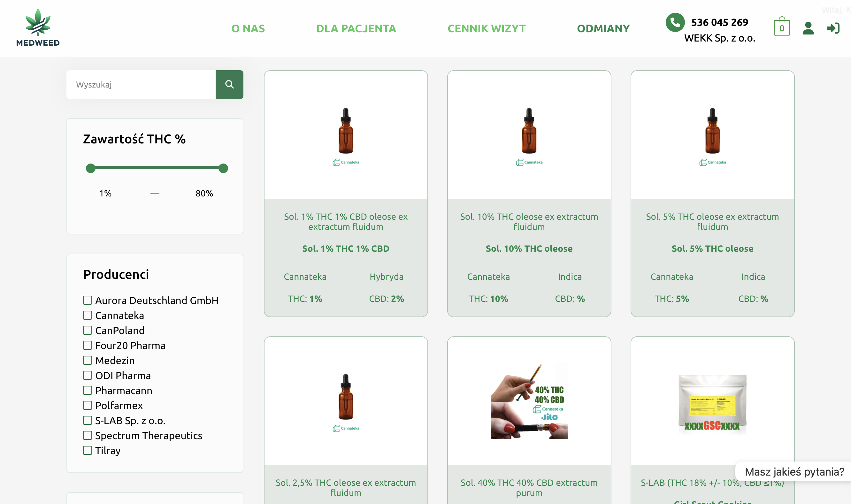Click the maximum THC slider handle
Screen dimensions: 851x504
223,168
